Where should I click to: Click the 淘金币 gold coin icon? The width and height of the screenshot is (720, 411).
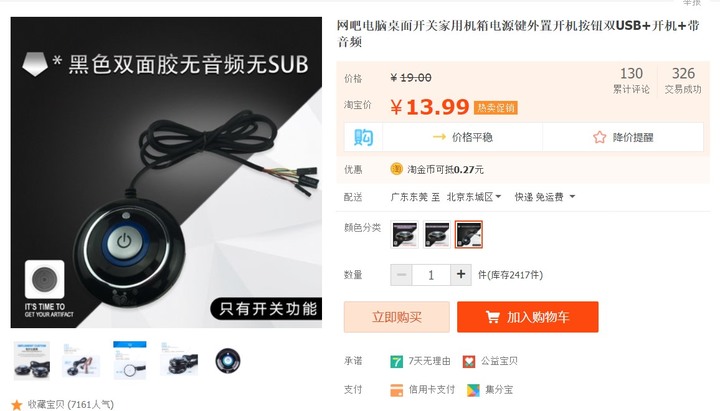coord(396,169)
